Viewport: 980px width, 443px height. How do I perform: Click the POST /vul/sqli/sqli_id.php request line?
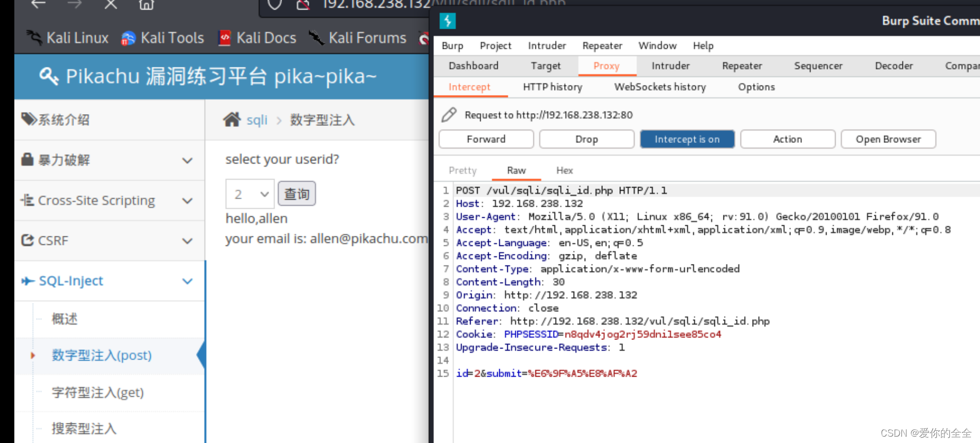(561, 190)
